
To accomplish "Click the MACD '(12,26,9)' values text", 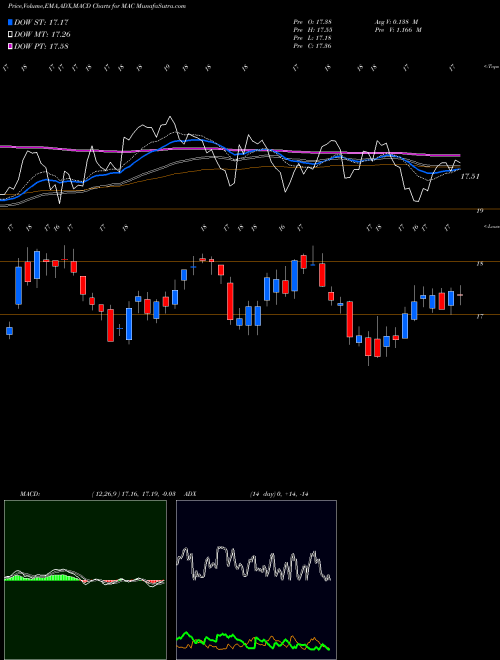I will (133, 494).
